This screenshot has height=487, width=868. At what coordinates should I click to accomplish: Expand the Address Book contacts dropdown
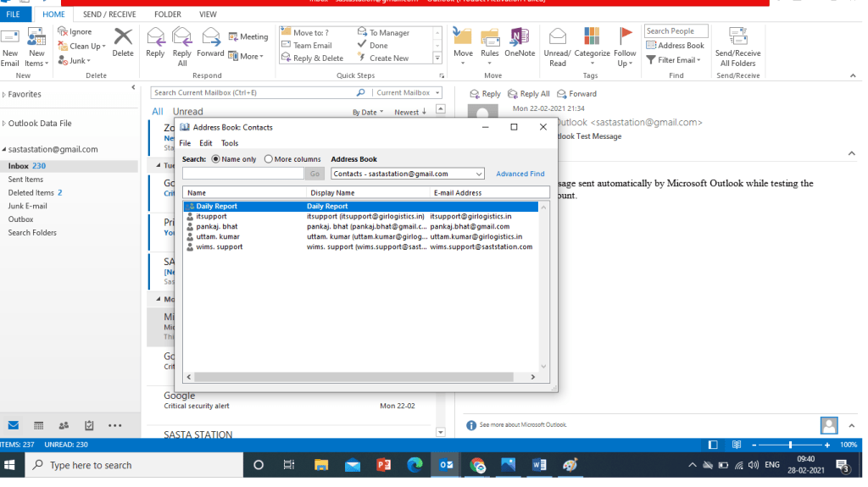pyautogui.click(x=479, y=174)
